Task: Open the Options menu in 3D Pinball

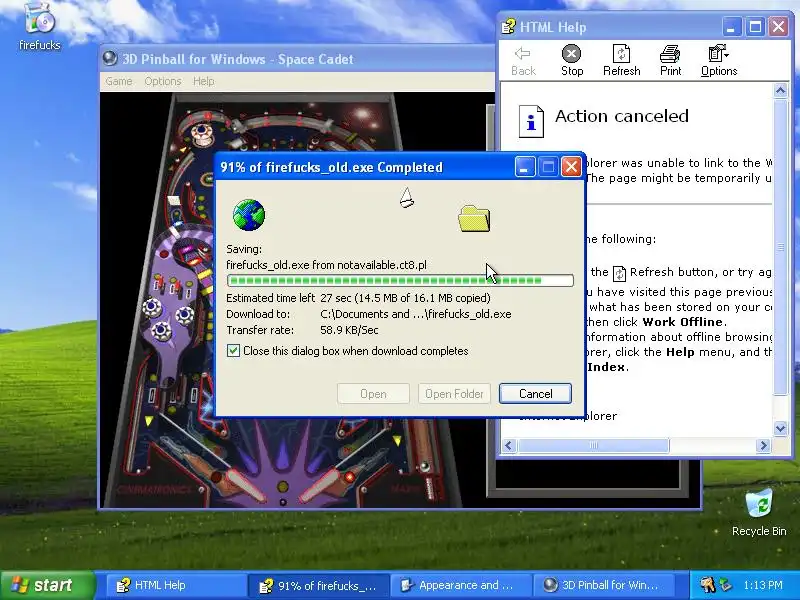Action: point(163,81)
